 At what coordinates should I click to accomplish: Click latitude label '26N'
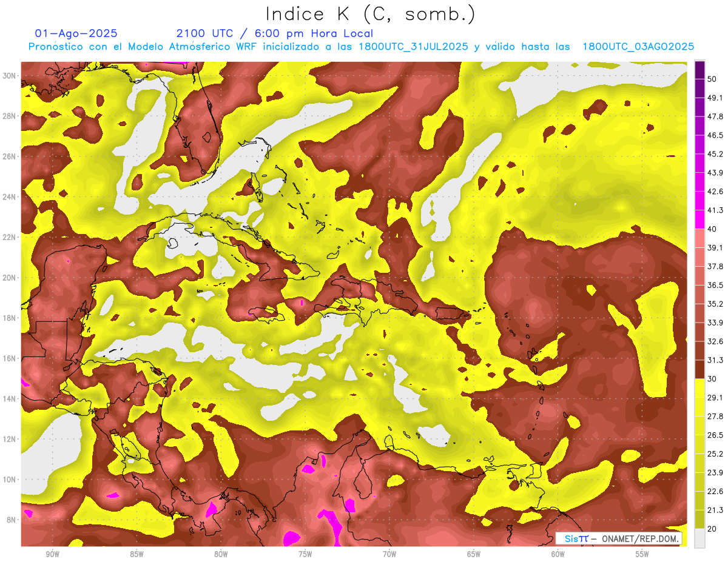pyautogui.click(x=9, y=156)
